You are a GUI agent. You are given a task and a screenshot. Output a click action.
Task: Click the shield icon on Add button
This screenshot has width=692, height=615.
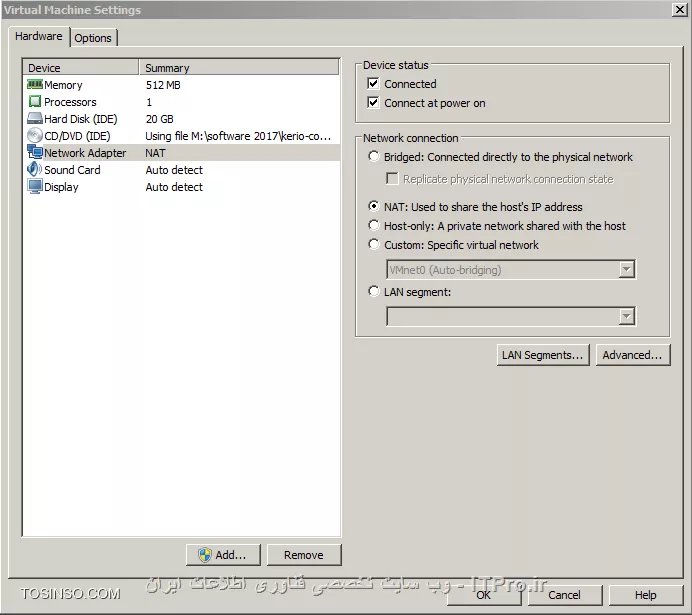click(x=205, y=555)
